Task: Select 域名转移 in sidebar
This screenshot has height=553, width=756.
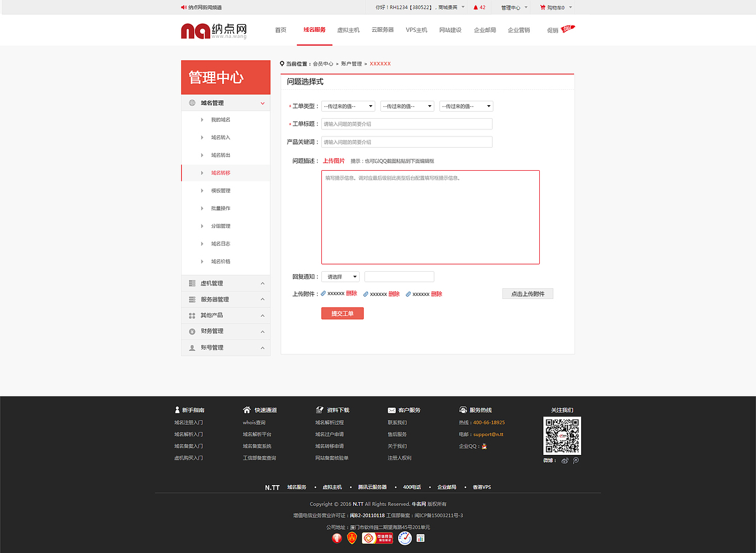Action: tap(221, 173)
